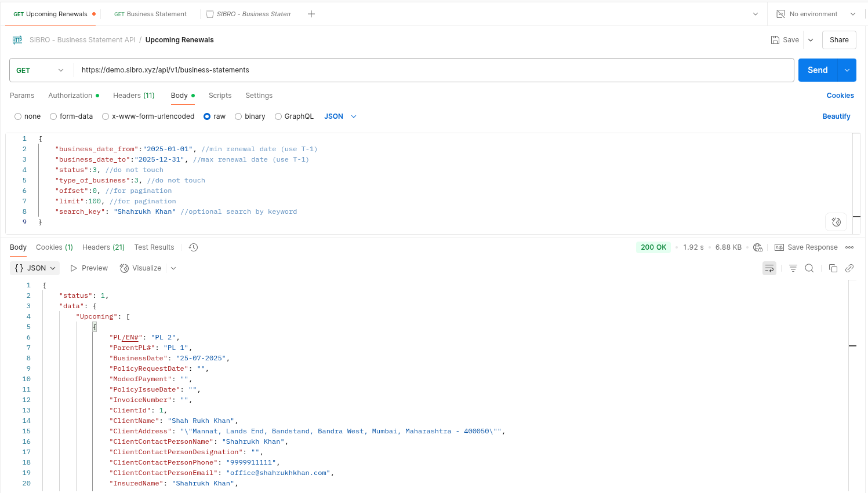Click the network globe icon near response size

coord(758,247)
